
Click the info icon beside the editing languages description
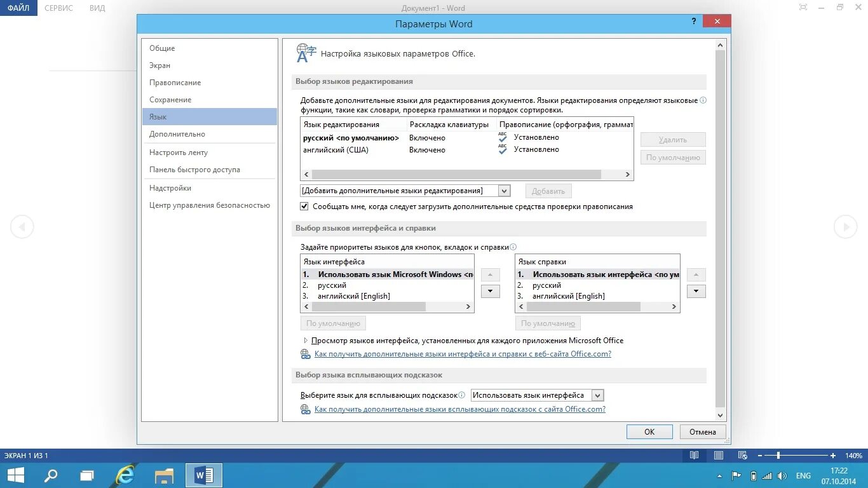click(703, 100)
